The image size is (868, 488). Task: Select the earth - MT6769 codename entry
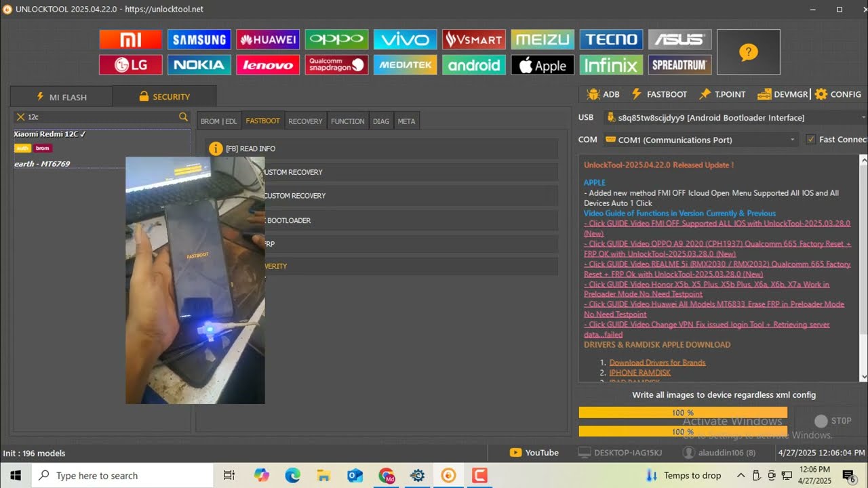point(42,164)
